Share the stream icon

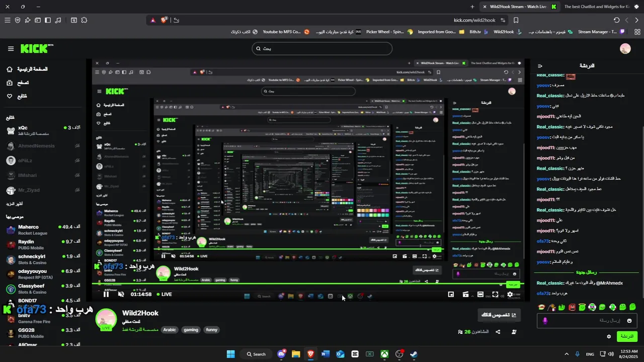pyautogui.click(x=498, y=332)
